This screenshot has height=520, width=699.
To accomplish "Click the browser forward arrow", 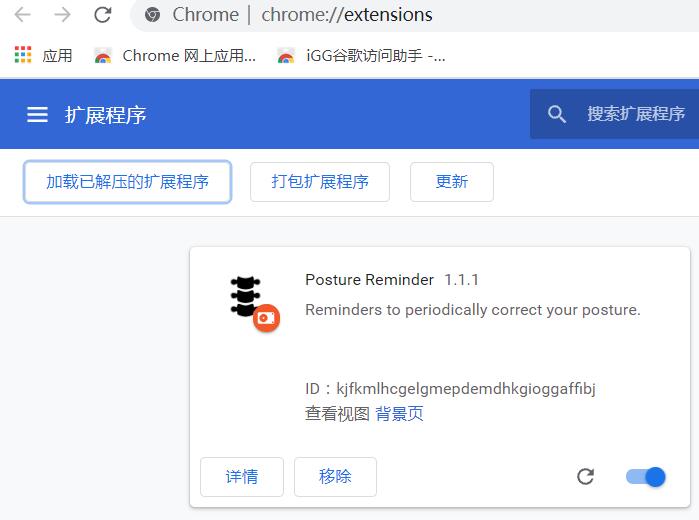I will coord(62,15).
